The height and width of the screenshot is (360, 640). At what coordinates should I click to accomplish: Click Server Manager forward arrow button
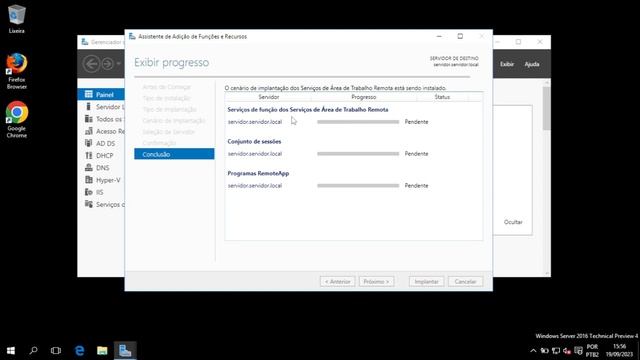point(107,64)
